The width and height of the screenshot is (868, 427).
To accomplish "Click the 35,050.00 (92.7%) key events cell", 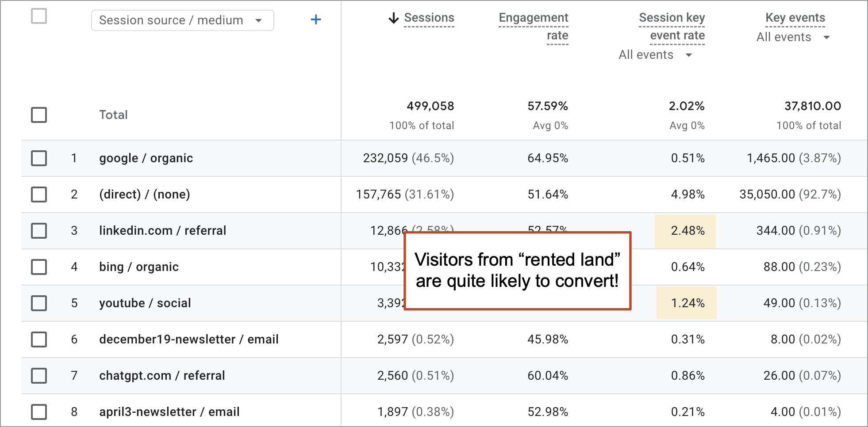I will point(791,194).
